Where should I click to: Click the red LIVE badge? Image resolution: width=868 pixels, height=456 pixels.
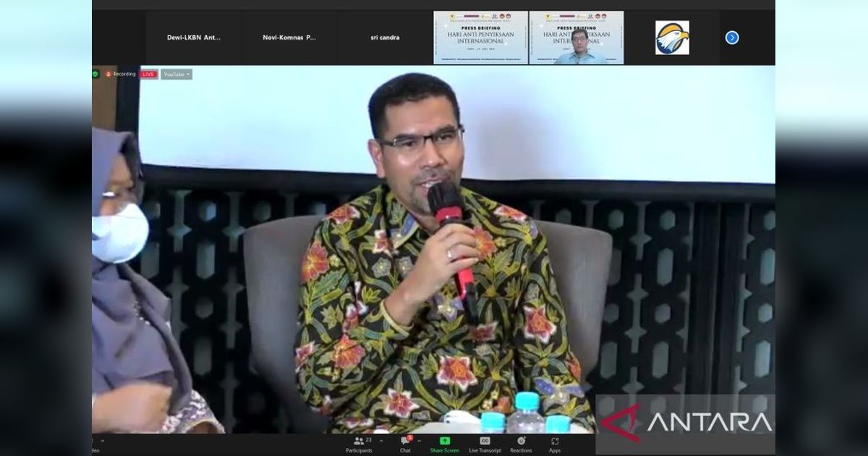(148, 74)
